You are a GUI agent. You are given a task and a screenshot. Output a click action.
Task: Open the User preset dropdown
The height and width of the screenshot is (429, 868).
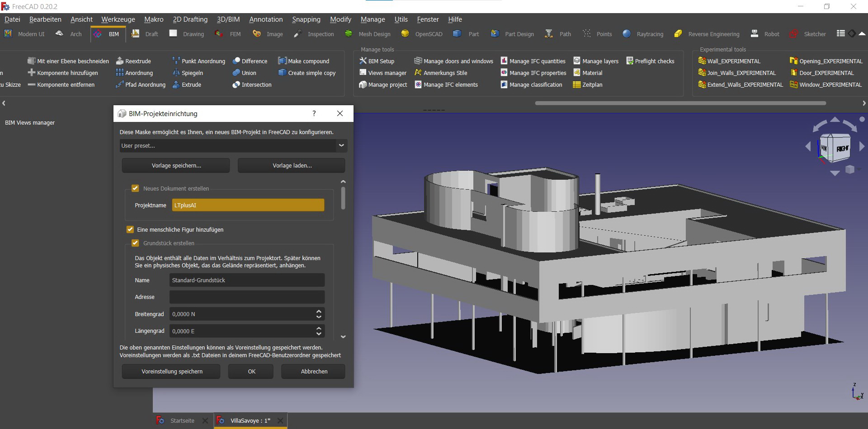(234, 145)
